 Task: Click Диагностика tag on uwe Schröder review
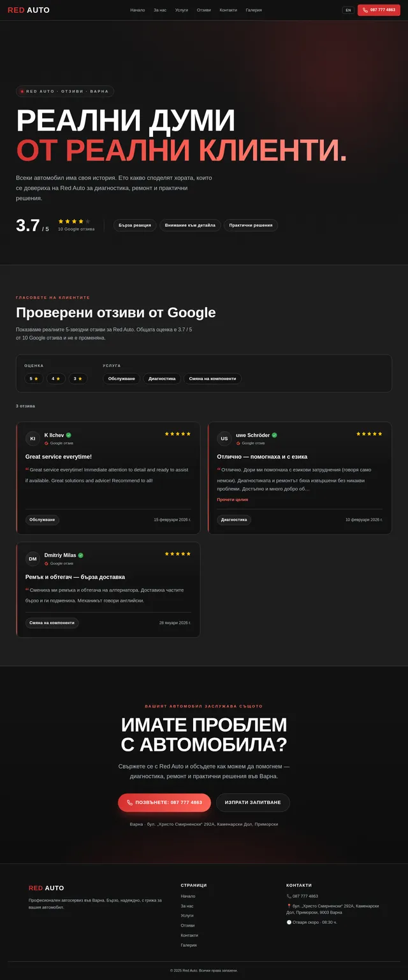click(234, 520)
